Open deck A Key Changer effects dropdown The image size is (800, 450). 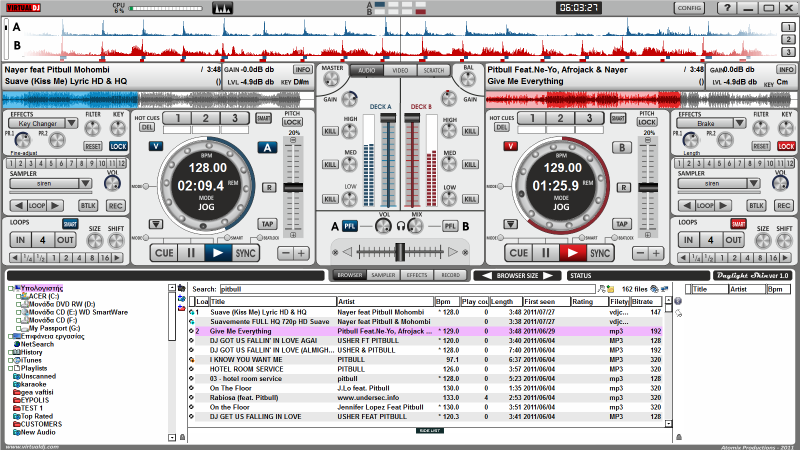coord(71,123)
